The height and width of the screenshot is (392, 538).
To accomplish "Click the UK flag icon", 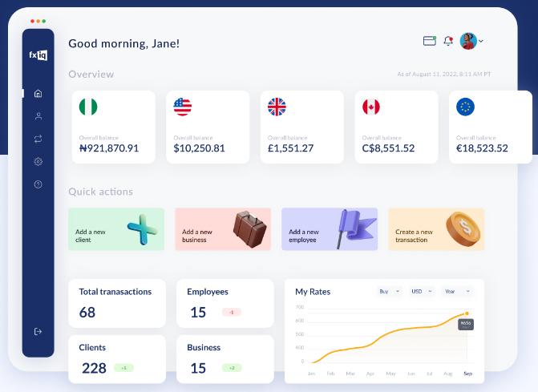I will pos(277,107).
